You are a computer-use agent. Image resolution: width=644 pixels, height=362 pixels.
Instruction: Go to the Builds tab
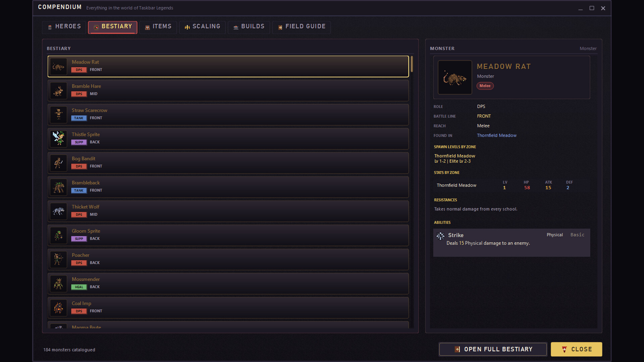point(249,27)
